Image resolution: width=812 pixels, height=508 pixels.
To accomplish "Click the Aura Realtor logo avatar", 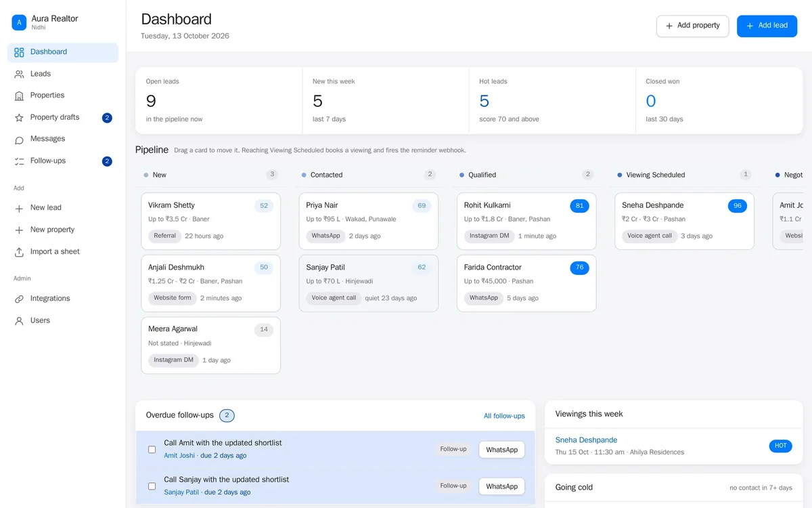I will [19, 22].
